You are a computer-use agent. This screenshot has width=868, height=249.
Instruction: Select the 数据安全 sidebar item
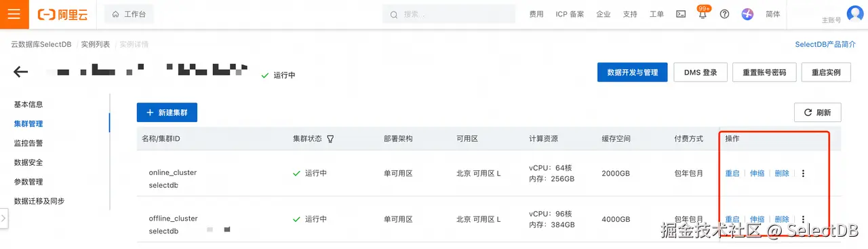point(28,162)
